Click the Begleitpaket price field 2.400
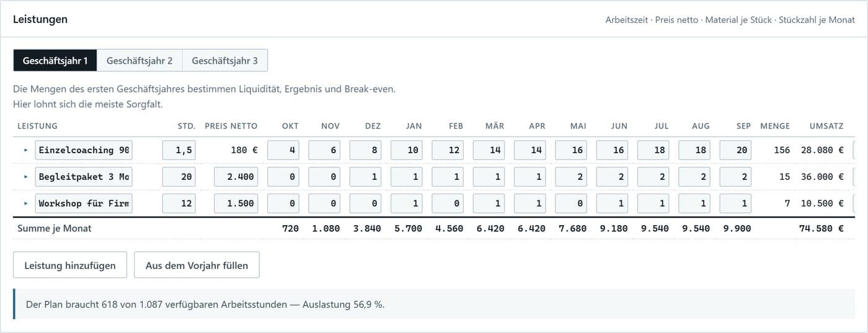868x333 pixels. 236,177
